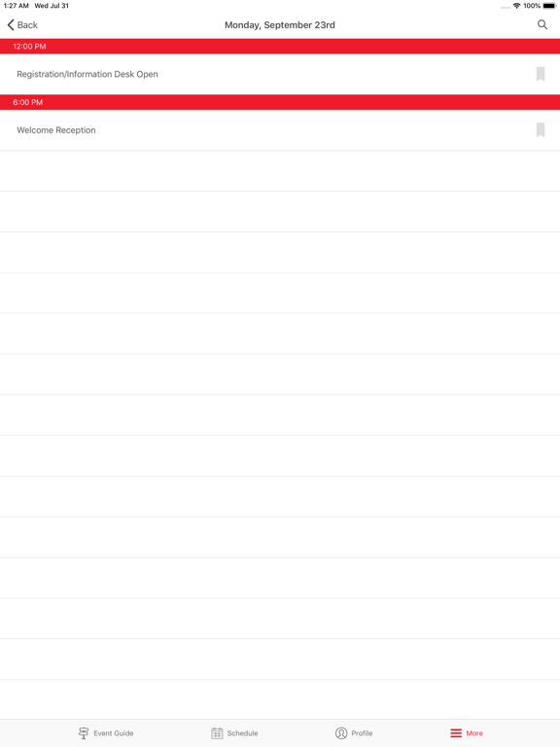The width and height of the screenshot is (560, 747).
Task: Open Registration/Information Desk Open session details
Action: coord(280,74)
